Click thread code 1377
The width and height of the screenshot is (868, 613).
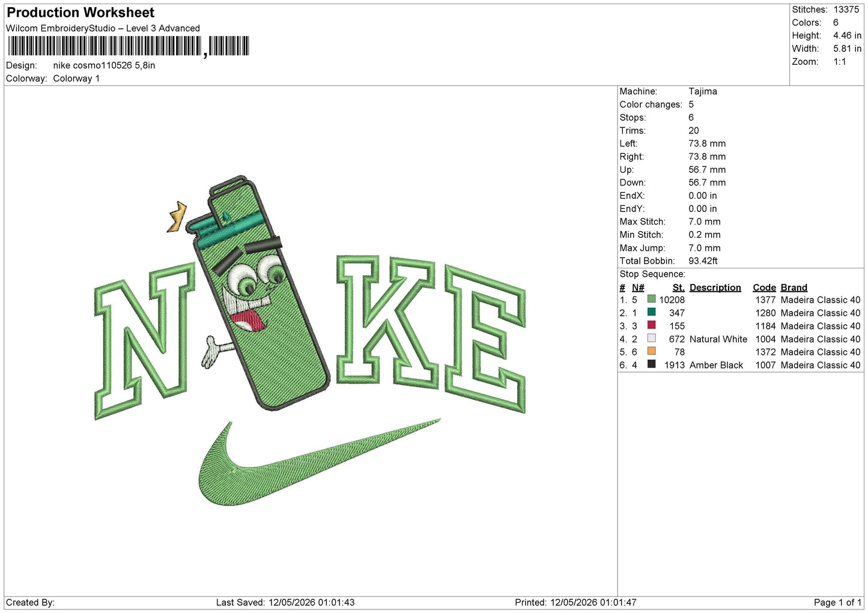765,300
